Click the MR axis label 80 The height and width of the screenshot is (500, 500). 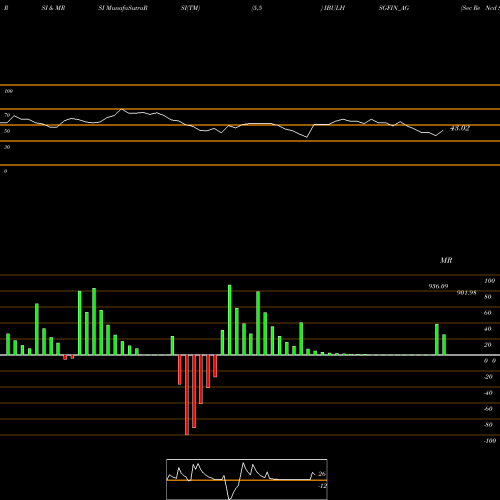[x=488, y=297]
